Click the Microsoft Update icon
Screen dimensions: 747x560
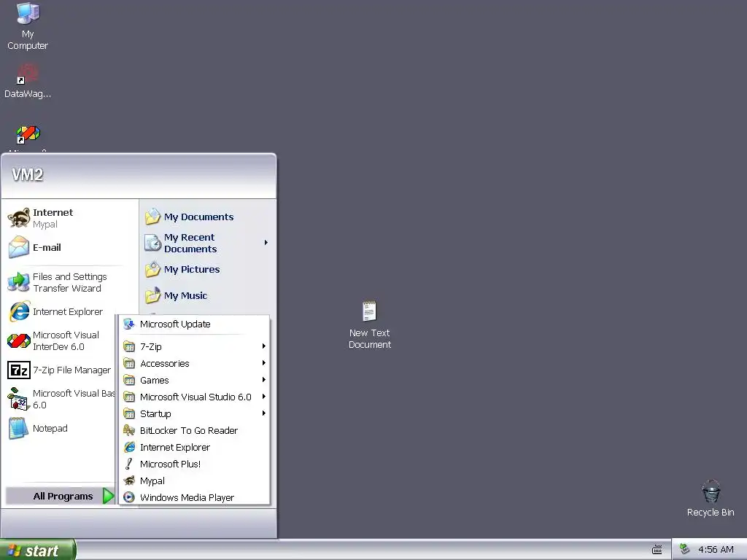[x=129, y=324]
